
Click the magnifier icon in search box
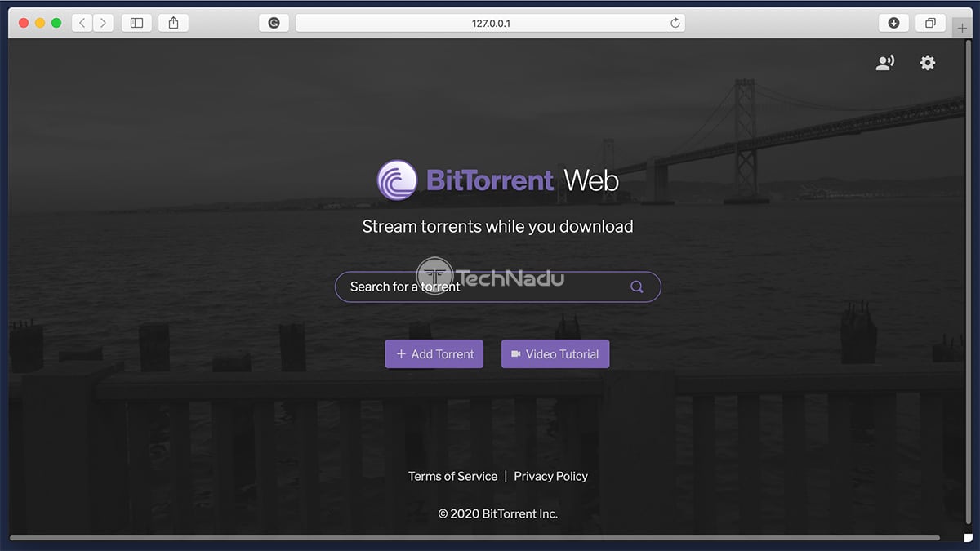(637, 287)
